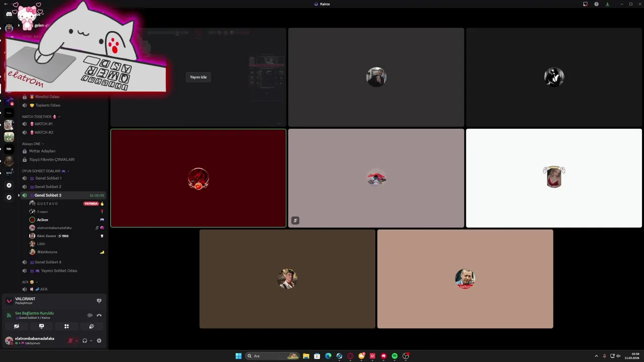Open Spotify from the taskbar
Screen dimensions: 644x362
(x=394, y=356)
